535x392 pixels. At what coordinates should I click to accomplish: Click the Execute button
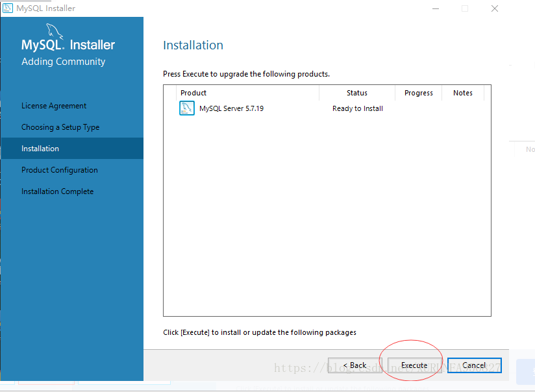coord(414,365)
